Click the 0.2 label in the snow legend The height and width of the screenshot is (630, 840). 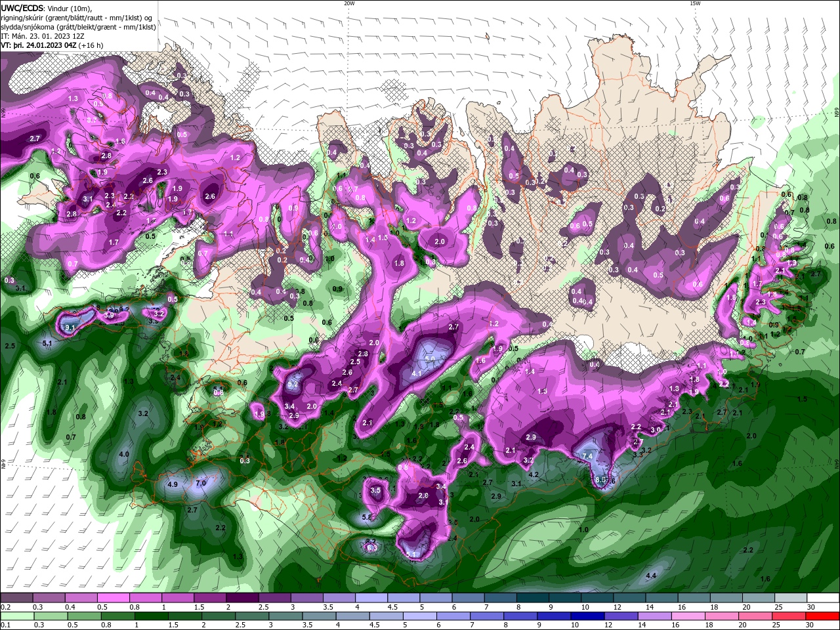(5, 607)
